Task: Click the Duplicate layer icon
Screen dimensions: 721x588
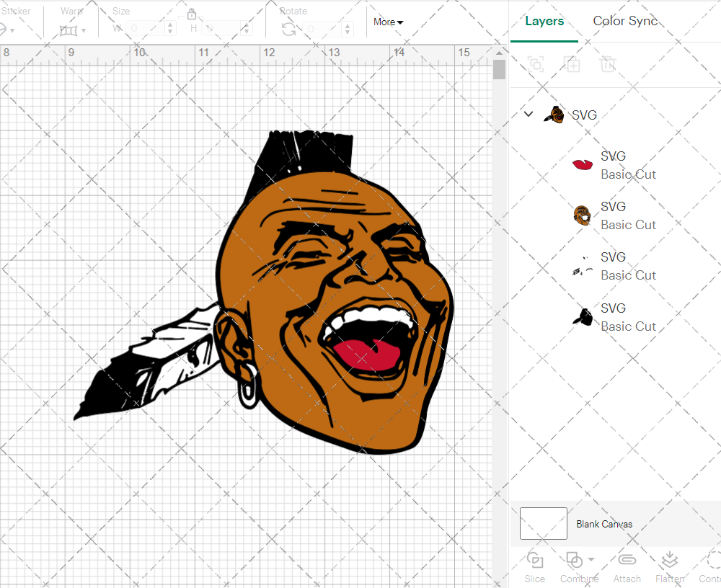Action: (x=572, y=64)
